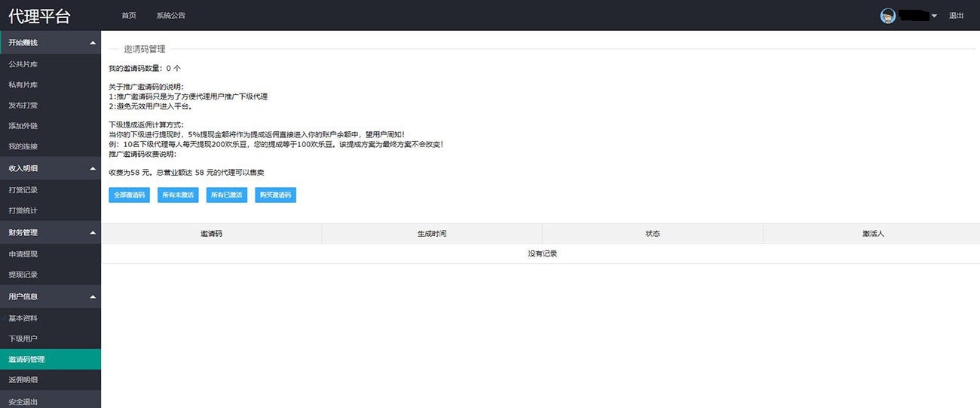Open 系统公告 in the top navigation
This screenshot has width=980, height=408.
click(171, 16)
